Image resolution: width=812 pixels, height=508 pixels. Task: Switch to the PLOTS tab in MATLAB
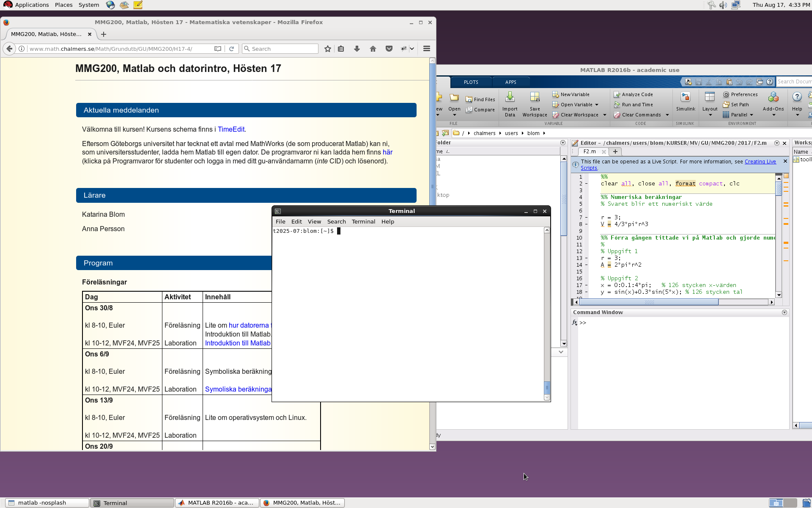(471, 82)
